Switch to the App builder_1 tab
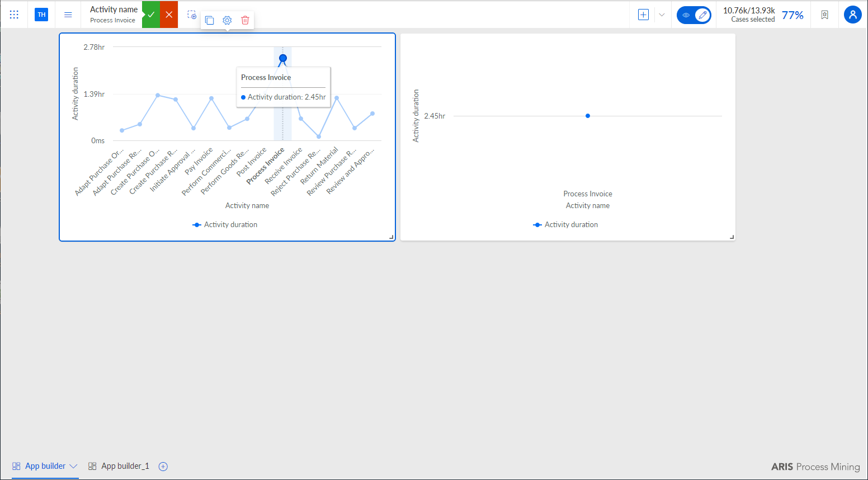 [119, 466]
